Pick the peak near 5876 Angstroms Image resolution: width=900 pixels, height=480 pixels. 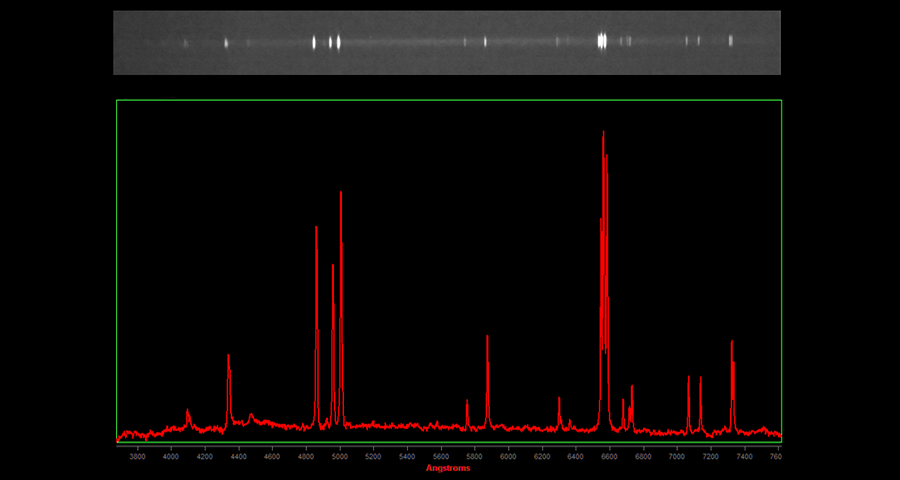tap(487, 338)
